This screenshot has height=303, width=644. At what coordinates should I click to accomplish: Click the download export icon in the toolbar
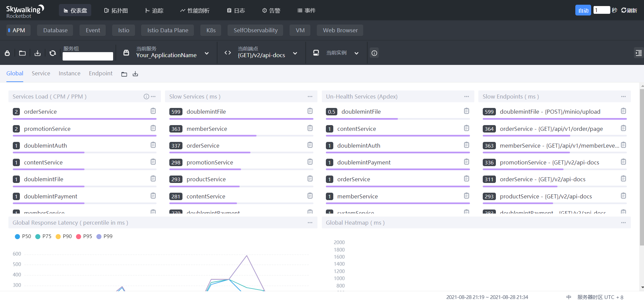[x=37, y=53]
